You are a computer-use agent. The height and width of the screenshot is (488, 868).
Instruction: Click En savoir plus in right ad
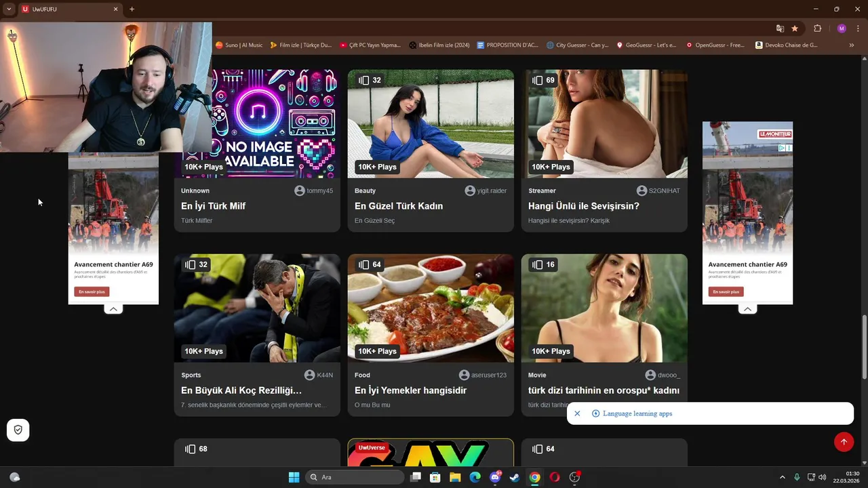pos(726,291)
